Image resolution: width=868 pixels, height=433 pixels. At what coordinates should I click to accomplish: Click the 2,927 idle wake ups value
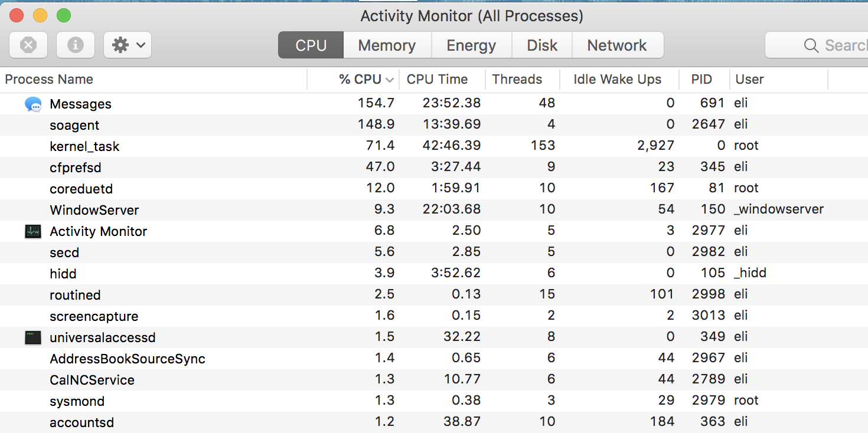655,146
